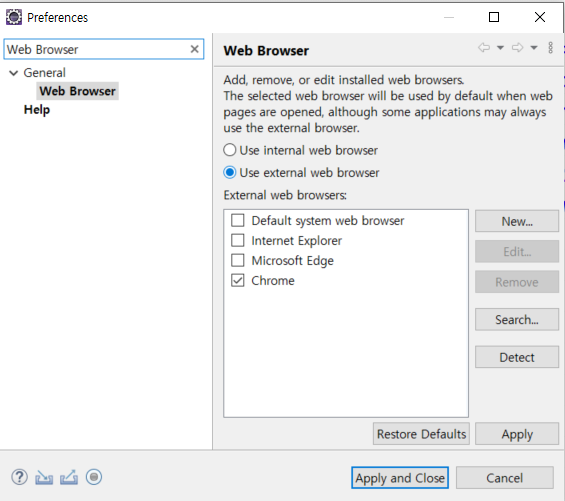Select the Help preferences category
565x501 pixels.
point(37,110)
